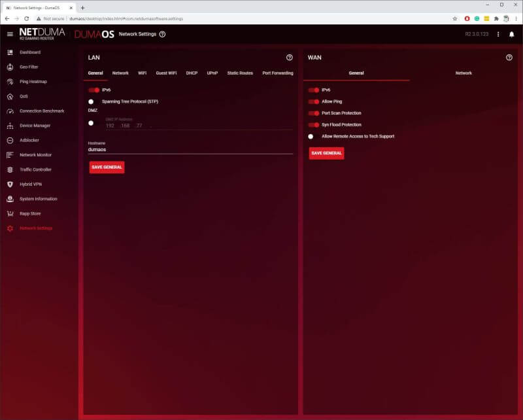Disable Allow Ping toggle
523x420 pixels.
[314, 102]
